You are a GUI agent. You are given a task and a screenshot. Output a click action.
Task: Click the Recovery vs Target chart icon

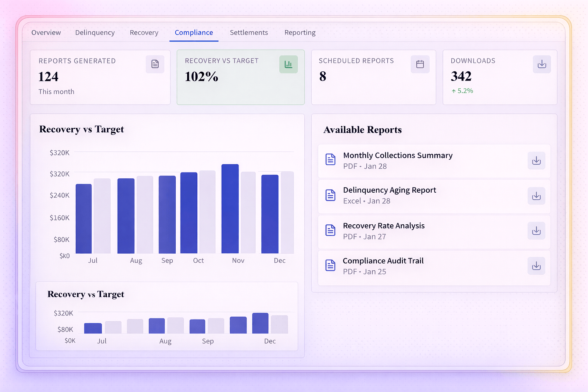pyautogui.click(x=288, y=64)
